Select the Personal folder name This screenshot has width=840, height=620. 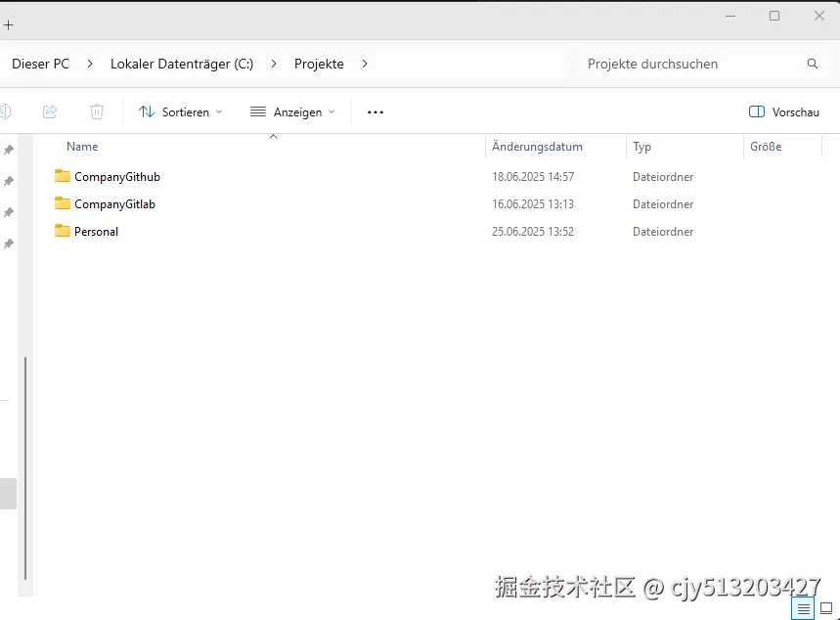(x=97, y=232)
